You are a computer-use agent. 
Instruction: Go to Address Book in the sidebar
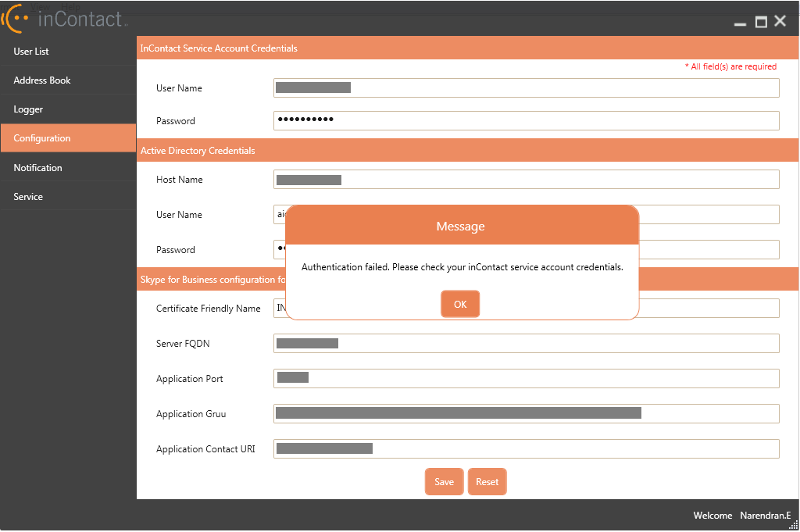click(x=69, y=80)
